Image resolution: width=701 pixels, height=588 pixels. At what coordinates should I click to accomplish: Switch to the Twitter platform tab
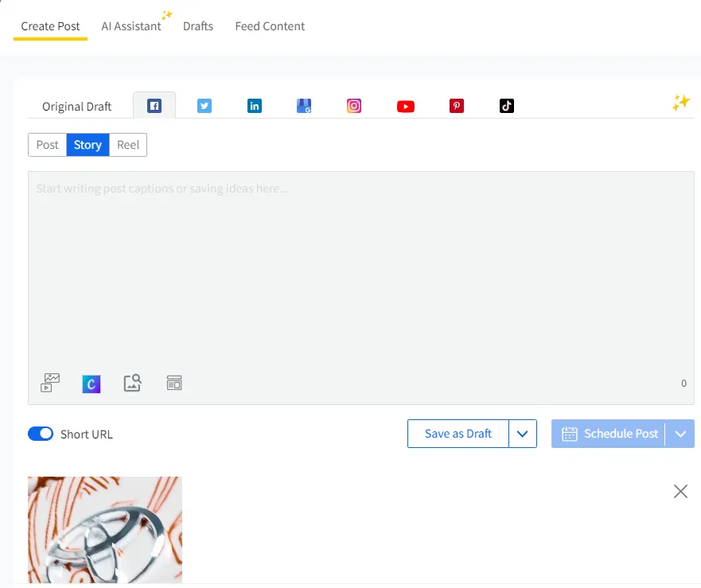tap(204, 106)
